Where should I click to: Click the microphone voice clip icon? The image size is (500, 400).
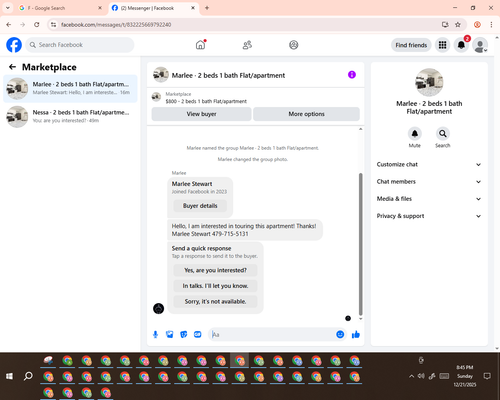(155, 334)
